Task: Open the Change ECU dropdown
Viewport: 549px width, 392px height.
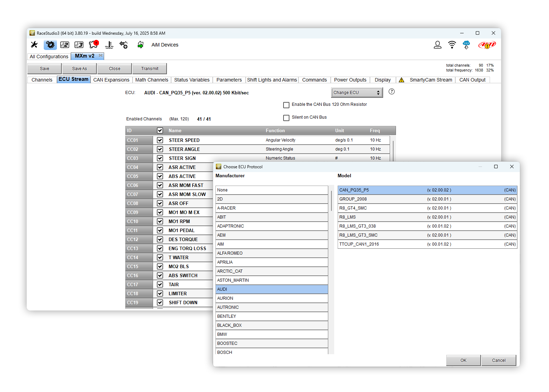Action: [357, 93]
